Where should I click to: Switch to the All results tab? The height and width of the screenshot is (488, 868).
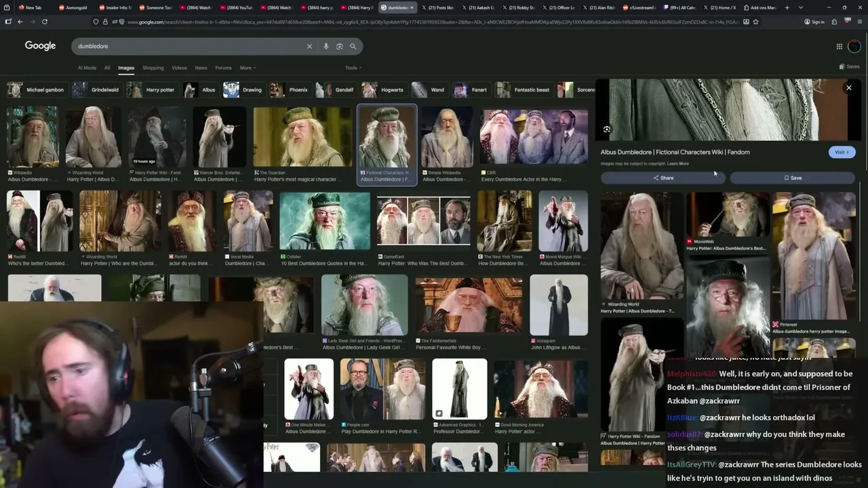pyautogui.click(x=107, y=68)
